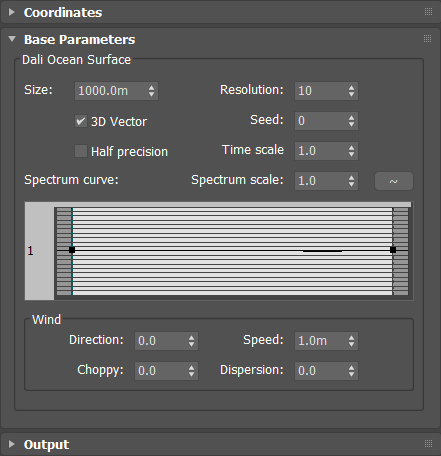
Task: Click the Resolution spinner arrows
Action: click(351, 91)
